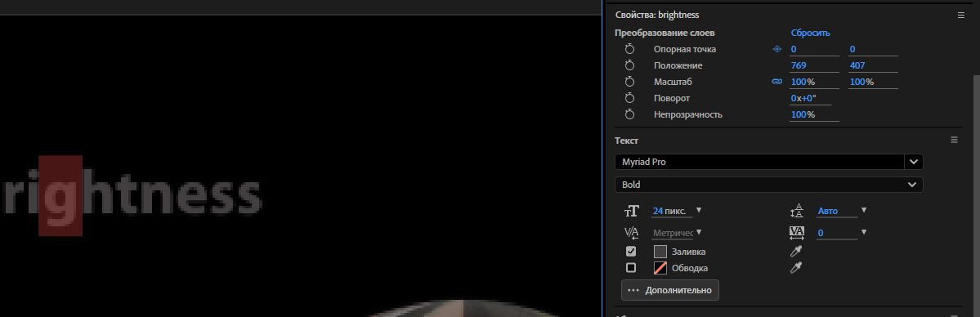Toggle stopwatch for Опорная точка

629,49
